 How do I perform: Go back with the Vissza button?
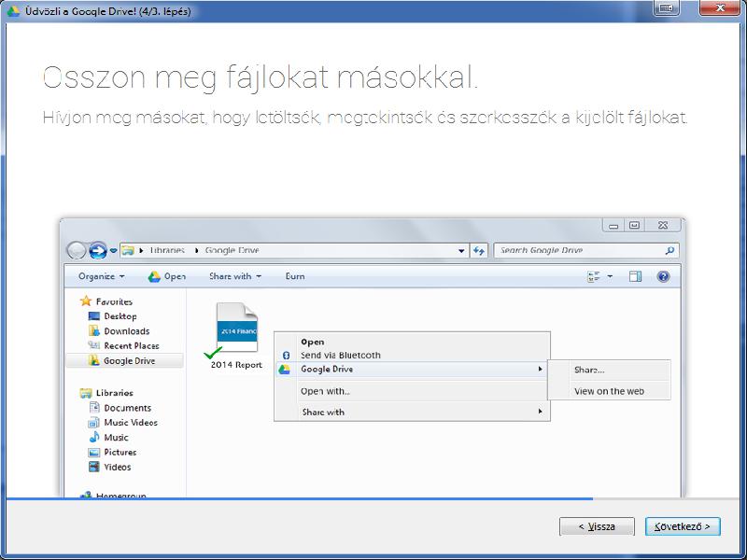pos(597,526)
